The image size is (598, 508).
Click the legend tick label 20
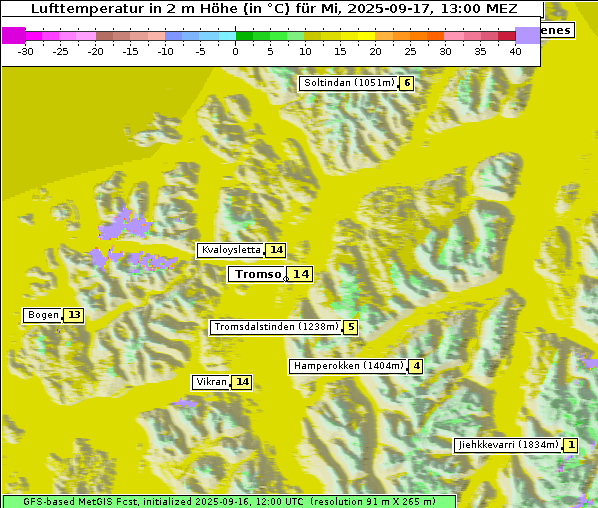375,51
